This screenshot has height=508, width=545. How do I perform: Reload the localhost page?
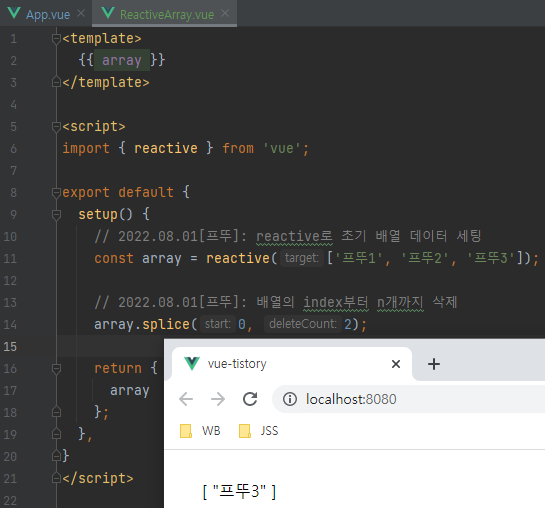click(x=250, y=399)
